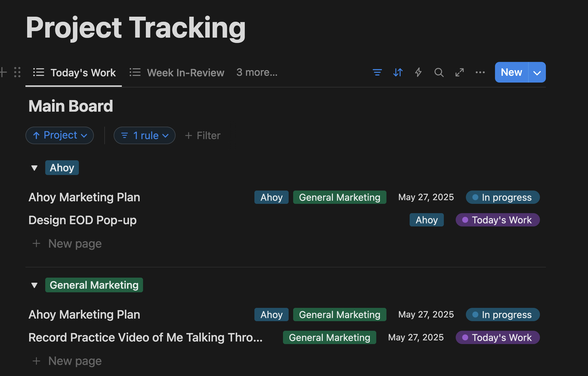The height and width of the screenshot is (376, 588).
Task: Collapse the Ahoy group
Action: [34, 168]
